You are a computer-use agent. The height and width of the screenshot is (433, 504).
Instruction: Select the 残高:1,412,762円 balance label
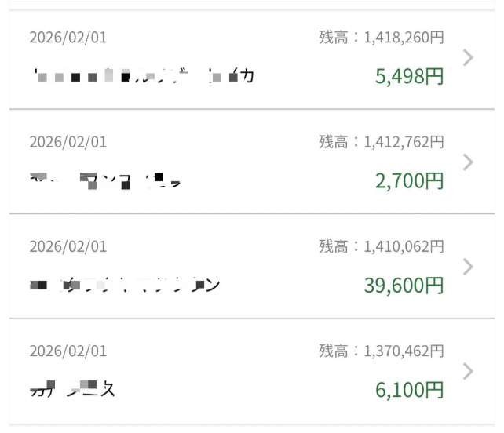pos(381,142)
